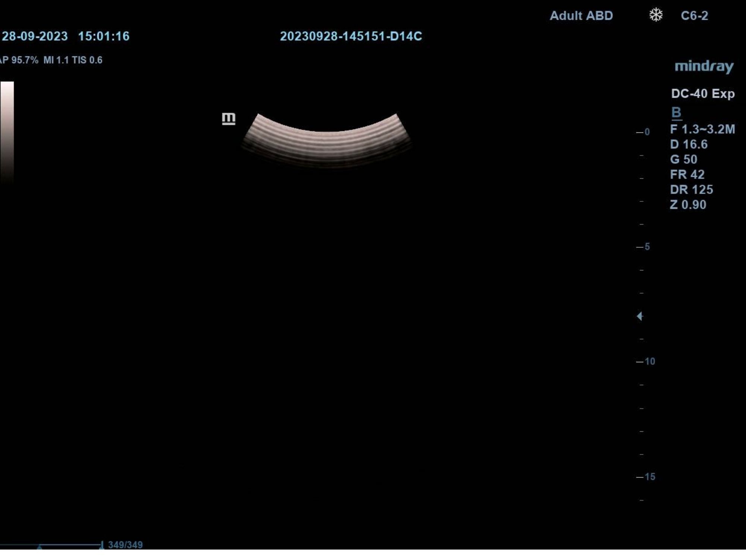Click the frame rate FR 42 value
The image size is (746, 560).
[687, 175]
